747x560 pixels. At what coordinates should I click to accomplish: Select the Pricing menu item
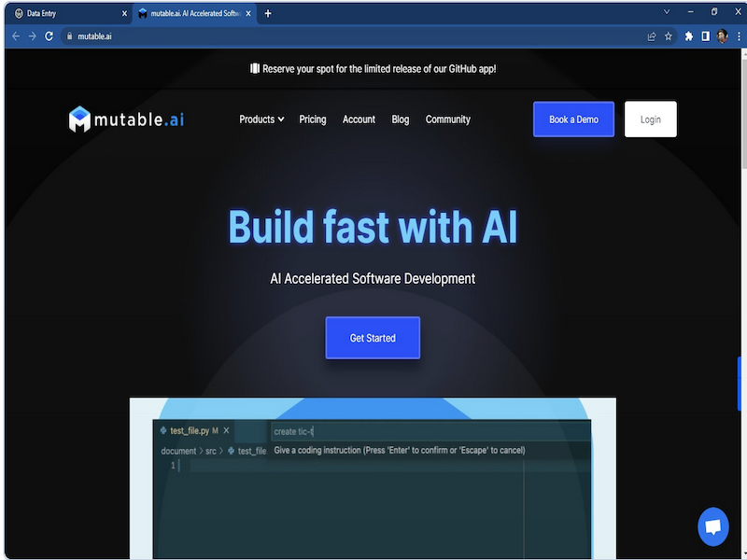[312, 119]
